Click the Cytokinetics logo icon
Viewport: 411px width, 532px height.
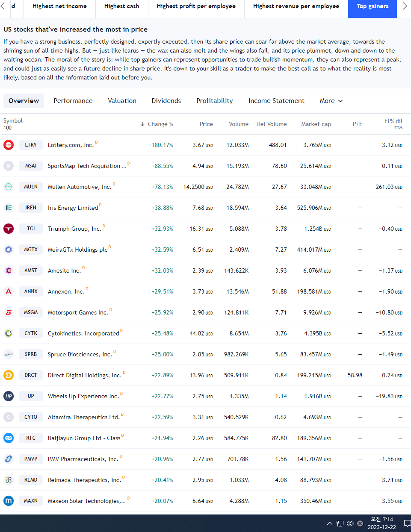[9, 333]
